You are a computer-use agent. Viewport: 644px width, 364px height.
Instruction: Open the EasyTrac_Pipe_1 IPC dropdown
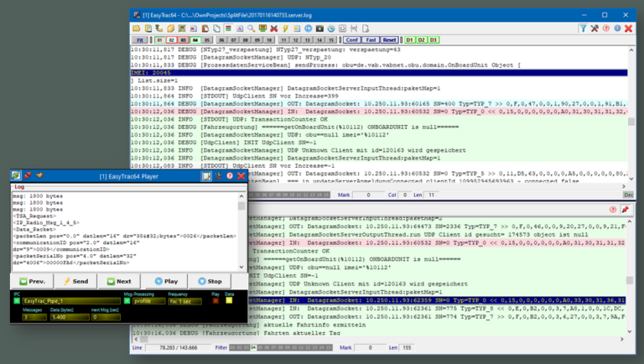click(x=70, y=301)
